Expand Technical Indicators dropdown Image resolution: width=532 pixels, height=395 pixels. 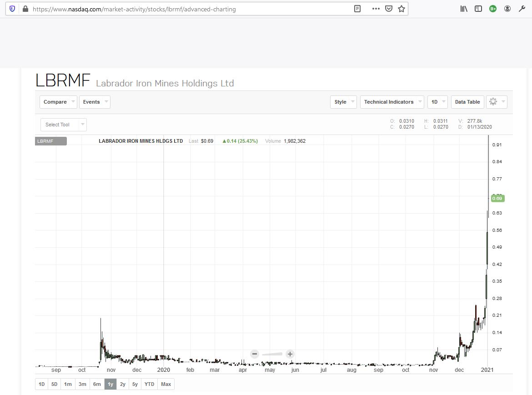pyautogui.click(x=392, y=102)
